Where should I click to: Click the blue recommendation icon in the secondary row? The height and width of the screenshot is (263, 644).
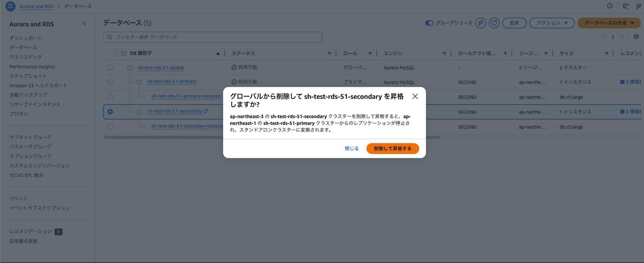[x=622, y=112]
